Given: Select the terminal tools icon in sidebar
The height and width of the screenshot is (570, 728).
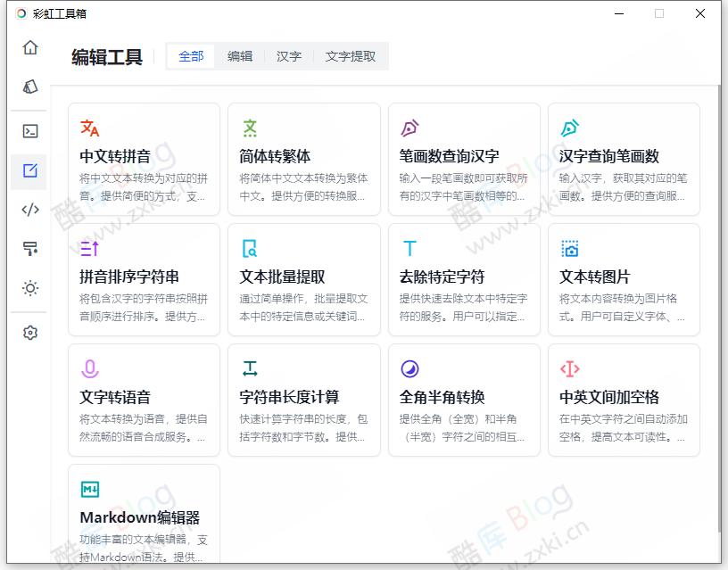Looking at the screenshot, I should coord(29,131).
